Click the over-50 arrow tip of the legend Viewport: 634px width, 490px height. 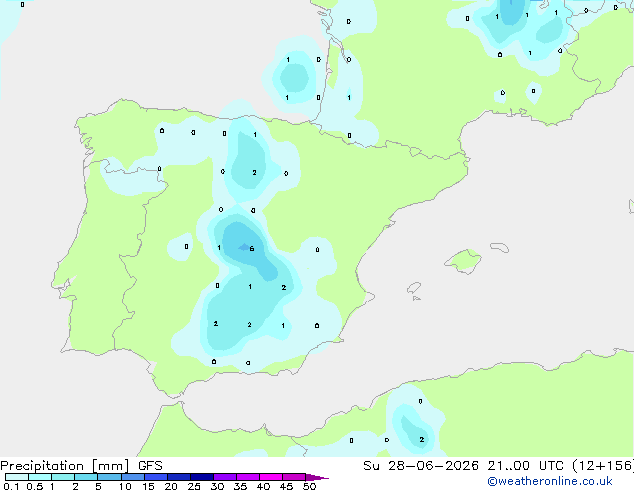(317, 477)
